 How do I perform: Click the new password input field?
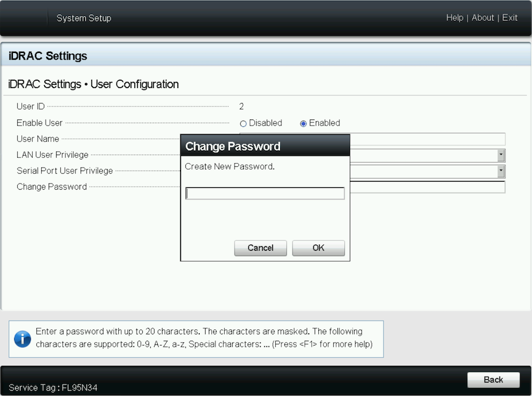coord(265,193)
